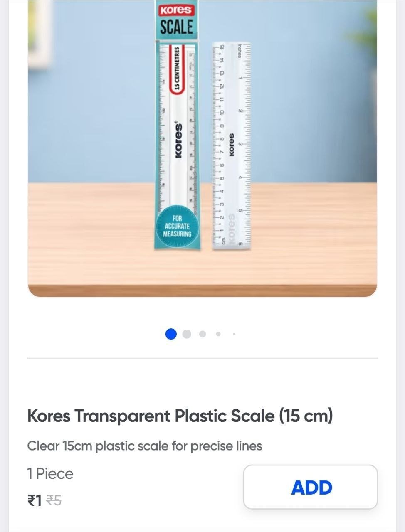Tap the ADD button

pos(310,487)
